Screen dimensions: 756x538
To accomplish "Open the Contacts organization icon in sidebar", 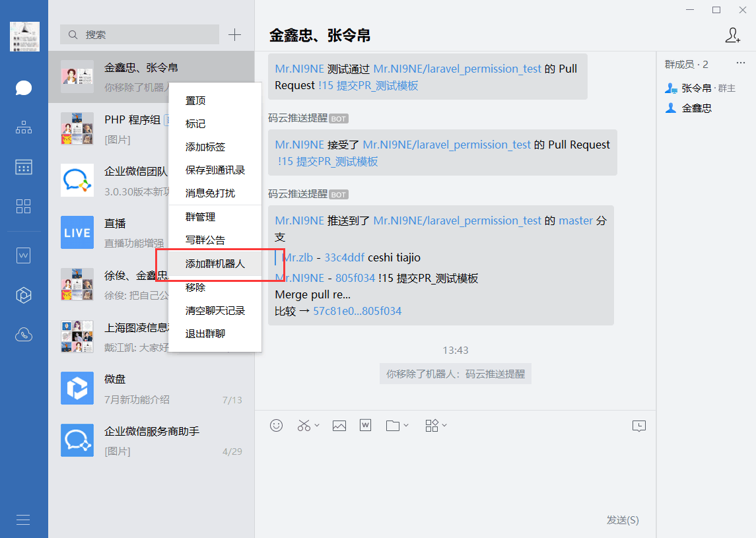I will [x=24, y=127].
